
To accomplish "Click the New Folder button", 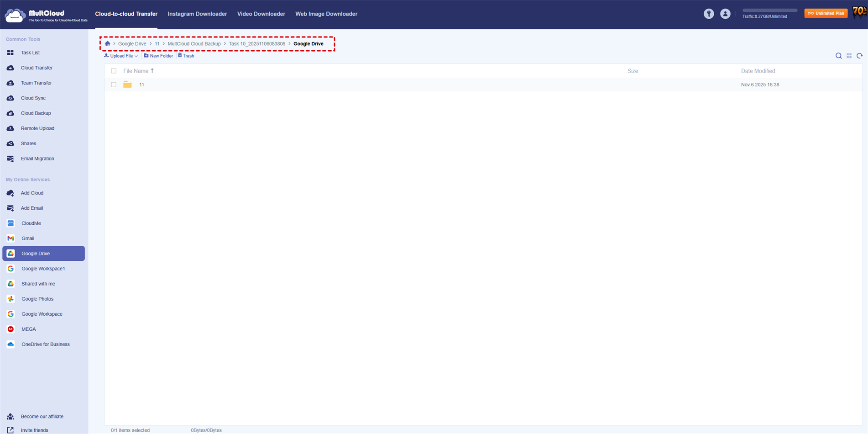I will pyautogui.click(x=158, y=56).
